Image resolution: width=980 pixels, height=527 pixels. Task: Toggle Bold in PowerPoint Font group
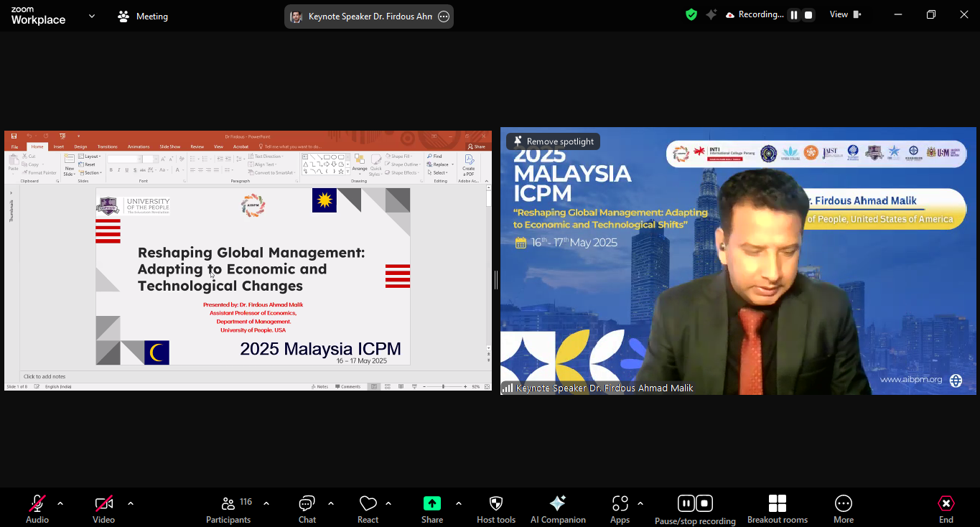click(111, 170)
